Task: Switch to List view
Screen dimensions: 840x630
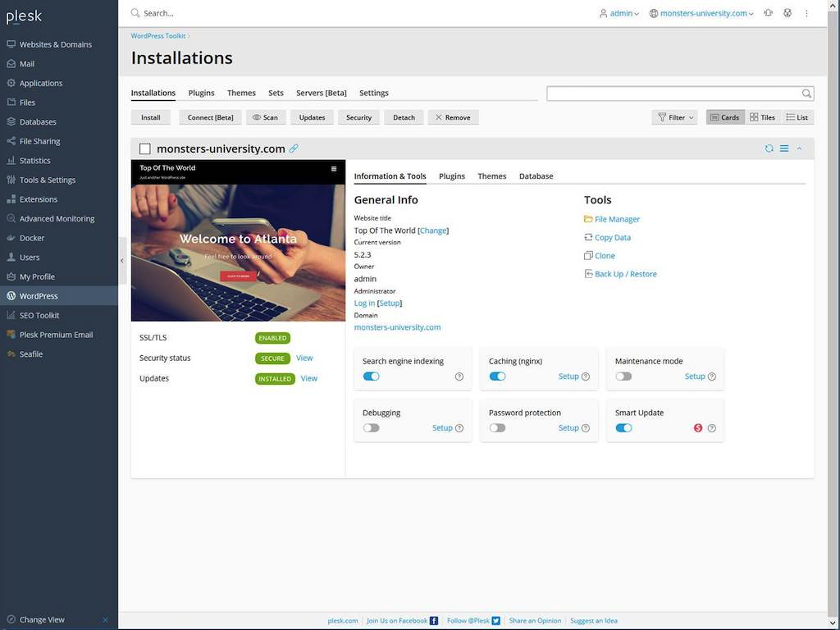Action: (797, 116)
